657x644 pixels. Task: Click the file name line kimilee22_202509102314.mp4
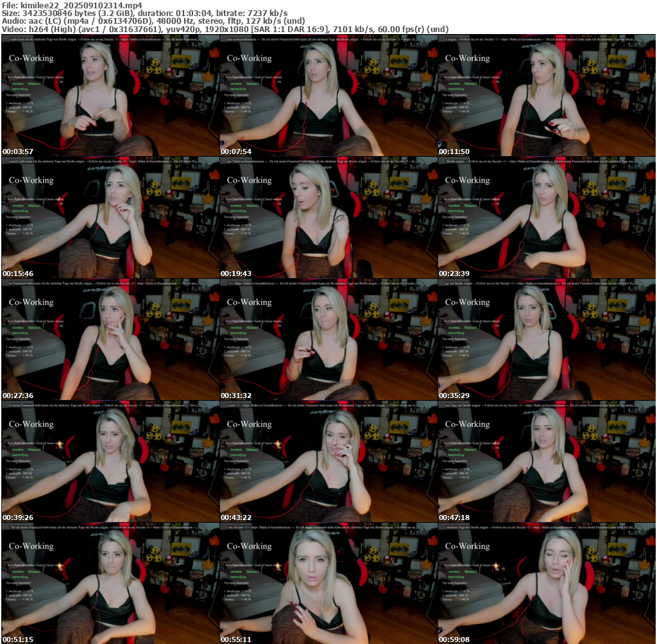click(x=72, y=5)
